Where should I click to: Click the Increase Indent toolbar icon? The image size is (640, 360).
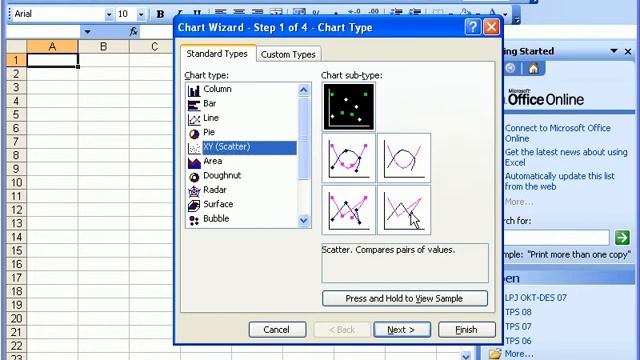click(x=415, y=12)
